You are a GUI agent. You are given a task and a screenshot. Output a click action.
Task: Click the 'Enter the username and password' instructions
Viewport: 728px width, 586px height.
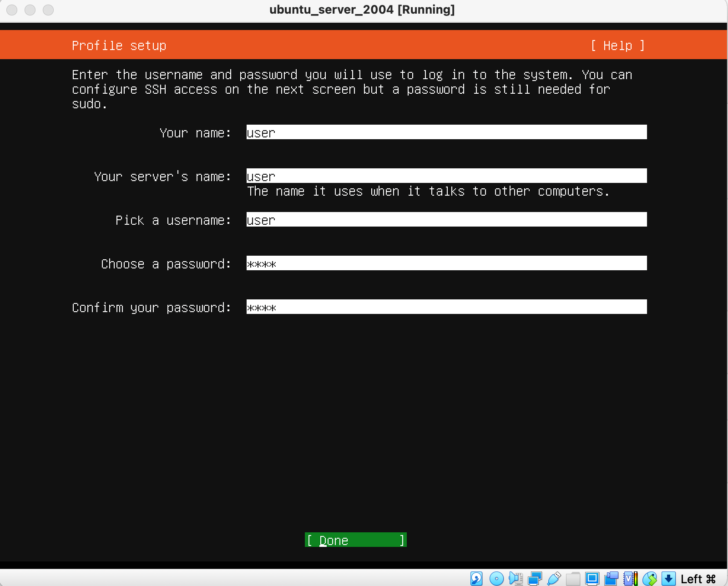[x=352, y=89]
